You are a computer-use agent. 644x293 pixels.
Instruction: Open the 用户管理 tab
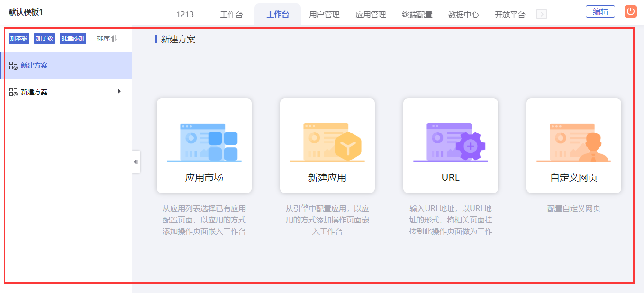coord(324,14)
